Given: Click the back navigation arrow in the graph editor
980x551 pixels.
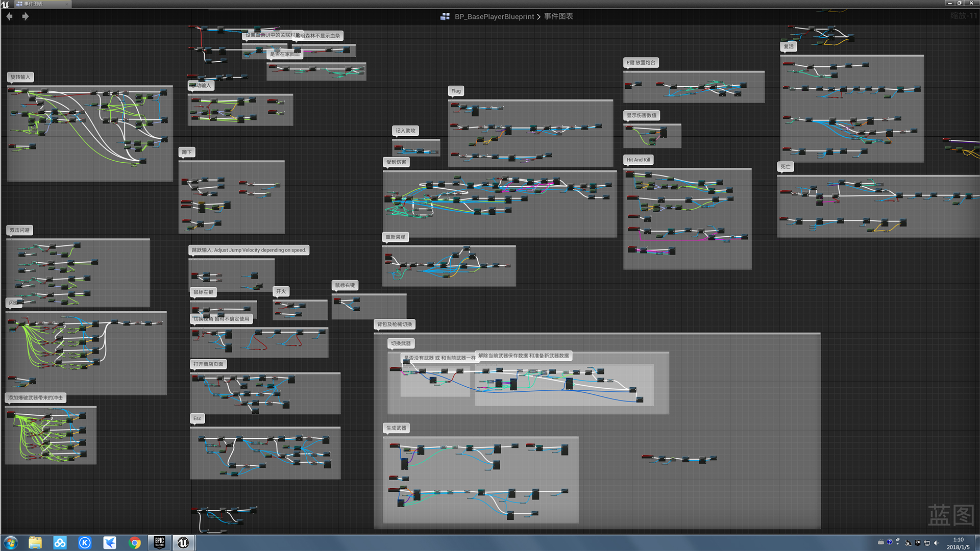Looking at the screenshot, I should tap(9, 16).
